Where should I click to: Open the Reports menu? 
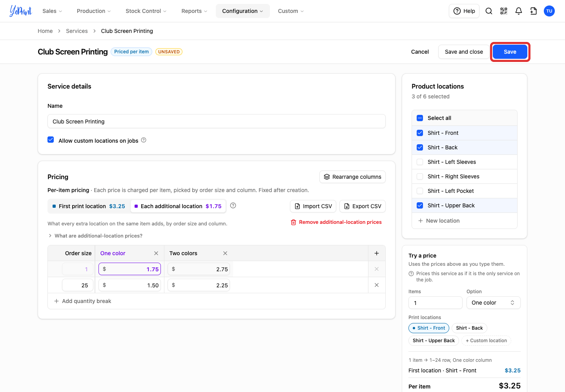194,11
